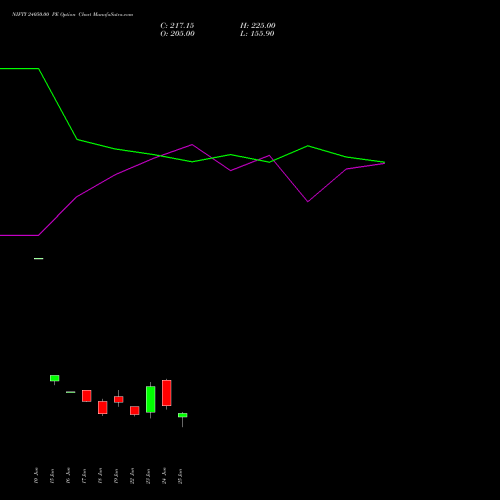Select the red candle above 18 Jun
The height and width of the screenshot is (500, 500).
(103, 407)
